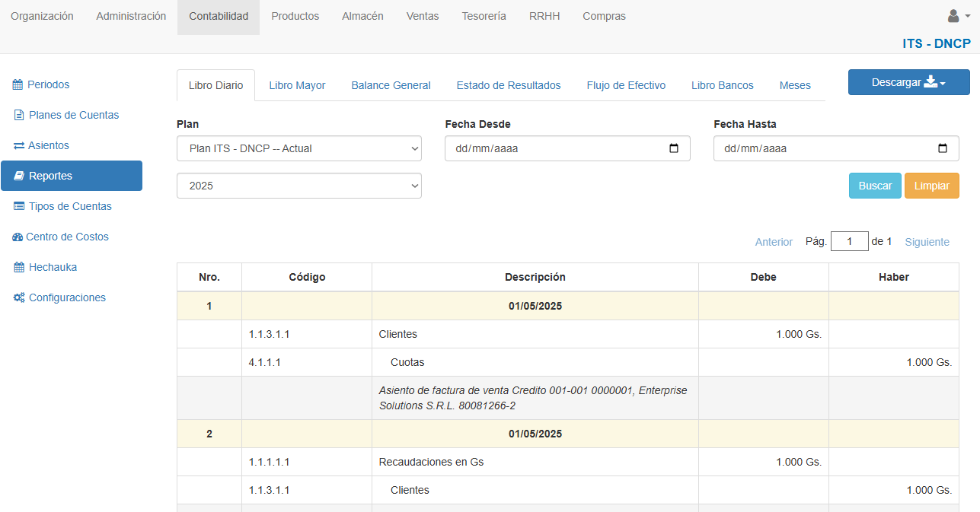Click the document icon for Planes de Cuentas
980x512 pixels.
point(19,115)
